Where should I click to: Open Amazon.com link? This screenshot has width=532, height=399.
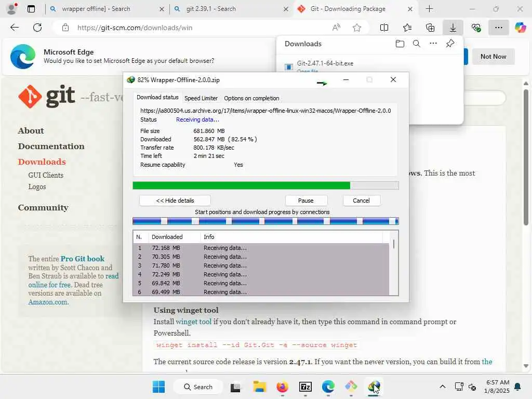(48, 302)
